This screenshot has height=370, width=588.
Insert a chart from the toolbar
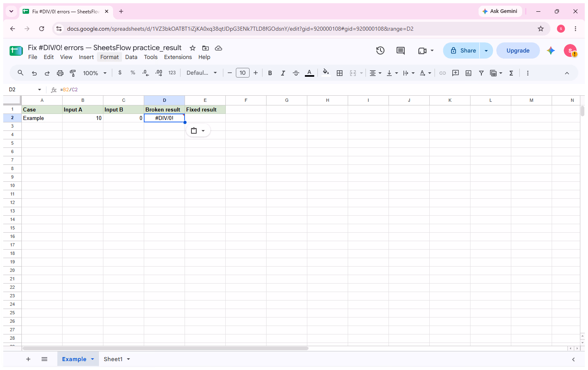point(468,73)
